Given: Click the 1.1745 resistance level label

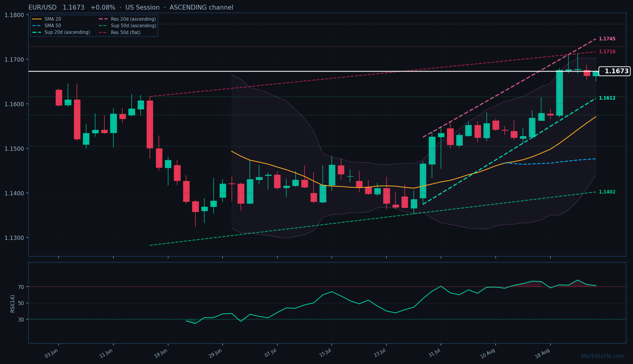Looking at the screenshot, I should (x=607, y=39).
